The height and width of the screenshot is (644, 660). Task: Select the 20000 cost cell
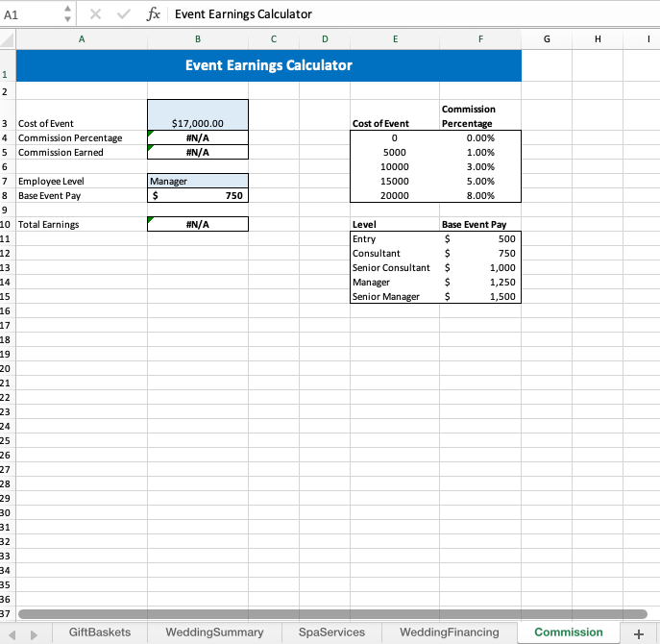[x=395, y=195]
